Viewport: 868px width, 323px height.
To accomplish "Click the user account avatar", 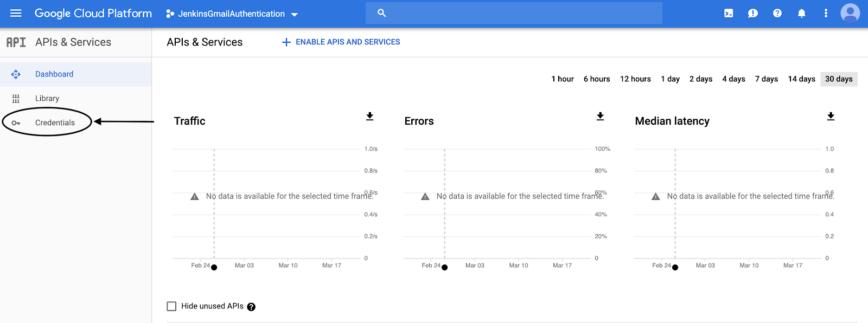I will pos(850,13).
